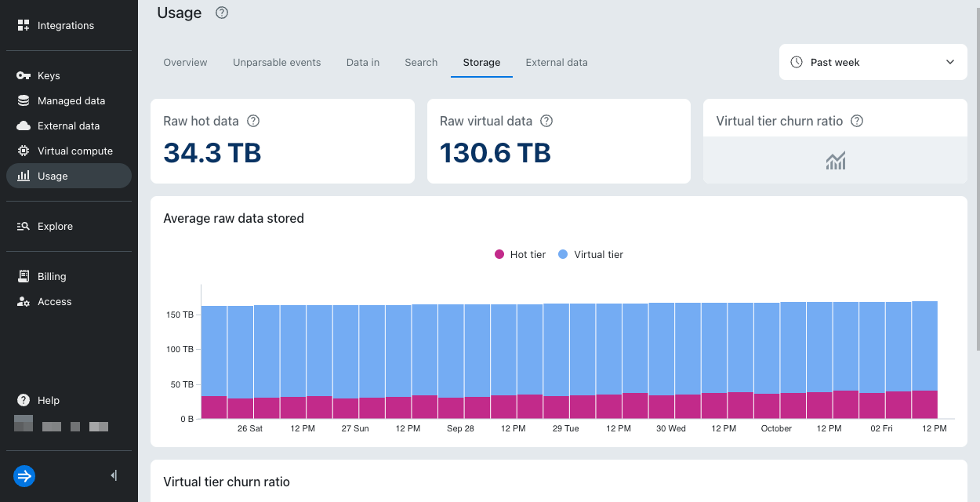Click the Virtual tier legend label
980x502 pixels.
[599, 254]
